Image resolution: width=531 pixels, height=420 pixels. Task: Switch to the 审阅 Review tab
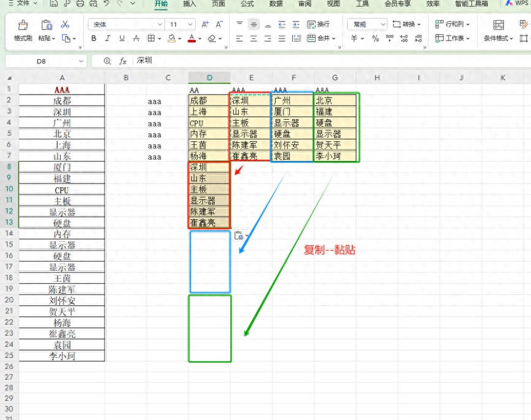(304, 4)
